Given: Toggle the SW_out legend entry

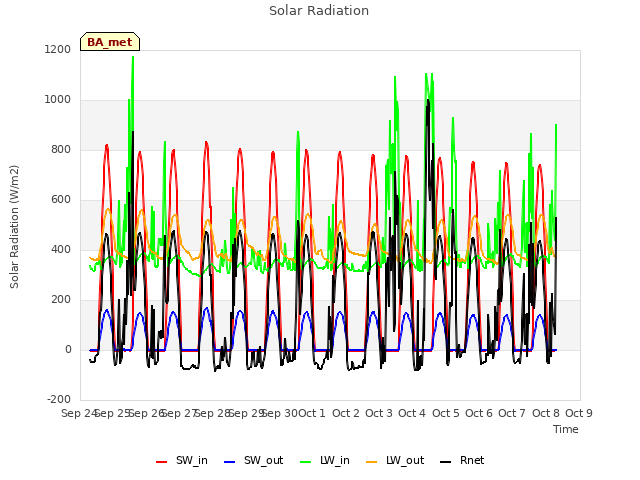Looking at the screenshot, I should tap(253, 460).
